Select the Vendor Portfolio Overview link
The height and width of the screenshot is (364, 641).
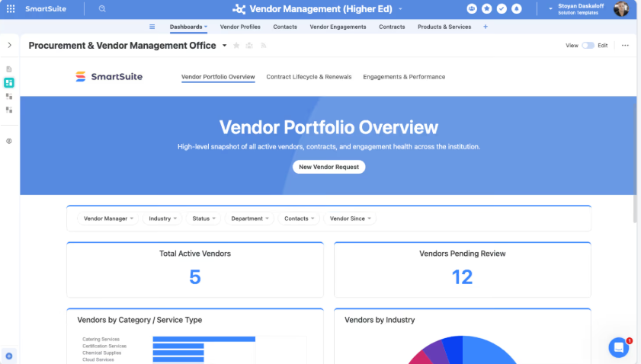[218, 77]
